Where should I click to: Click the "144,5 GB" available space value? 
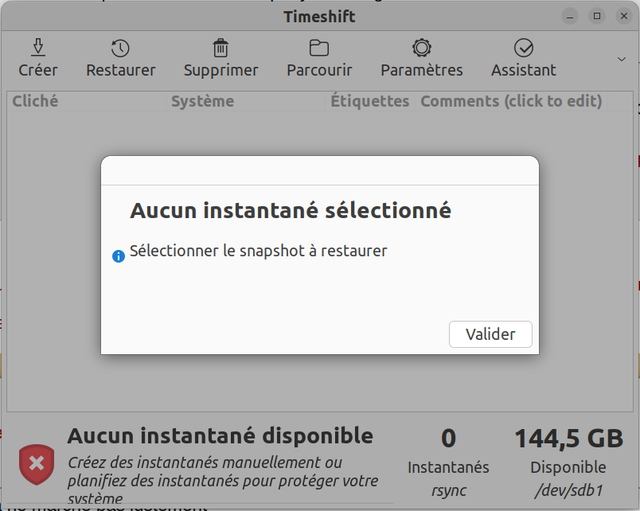click(x=569, y=439)
